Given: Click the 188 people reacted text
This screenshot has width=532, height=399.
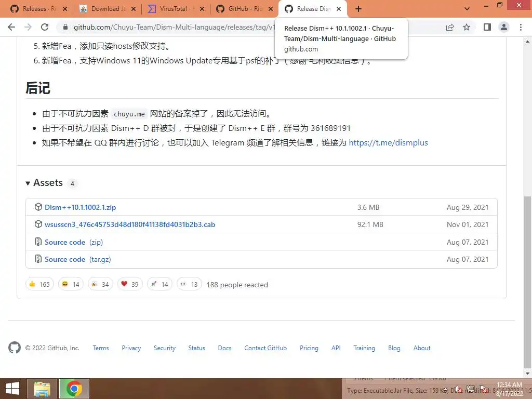Looking at the screenshot, I should click(x=237, y=285).
